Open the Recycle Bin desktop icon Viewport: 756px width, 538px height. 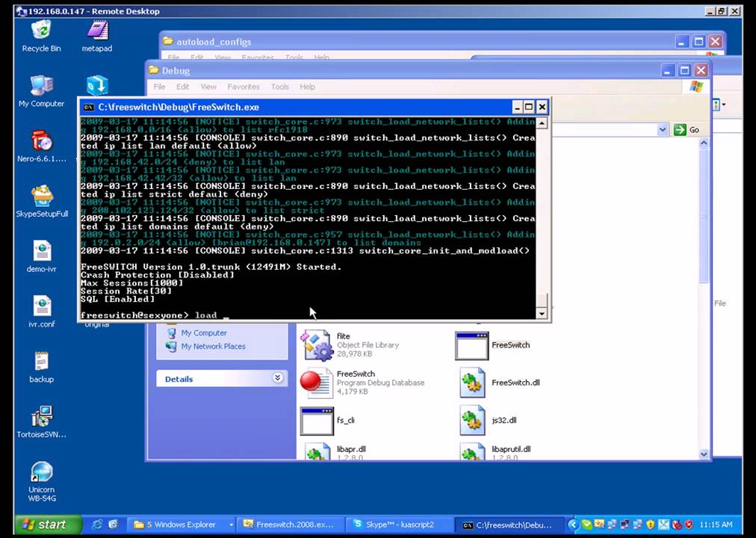(x=42, y=36)
